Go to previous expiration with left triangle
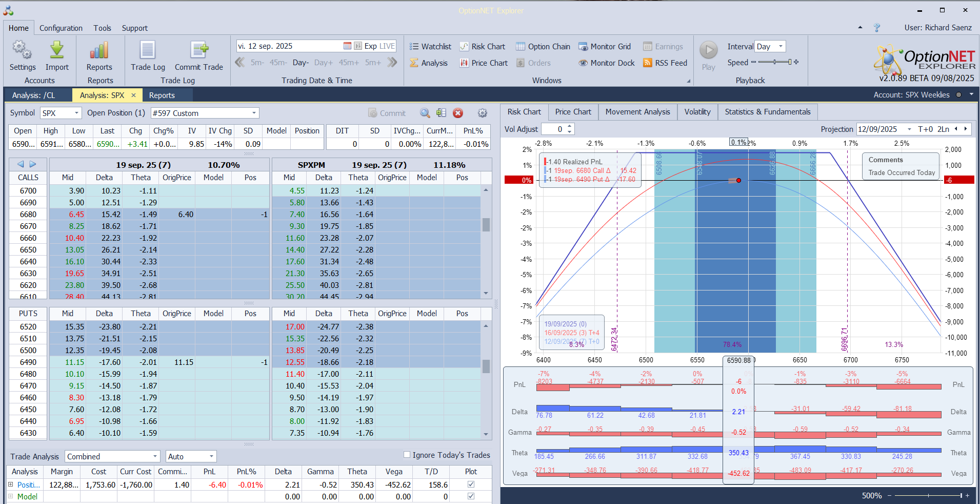980x504 pixels. 21,164
